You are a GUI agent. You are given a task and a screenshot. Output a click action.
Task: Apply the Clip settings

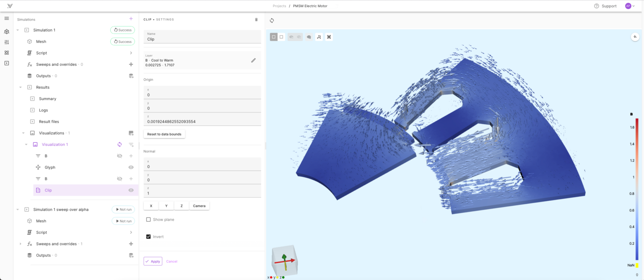[x=153, y=261]
